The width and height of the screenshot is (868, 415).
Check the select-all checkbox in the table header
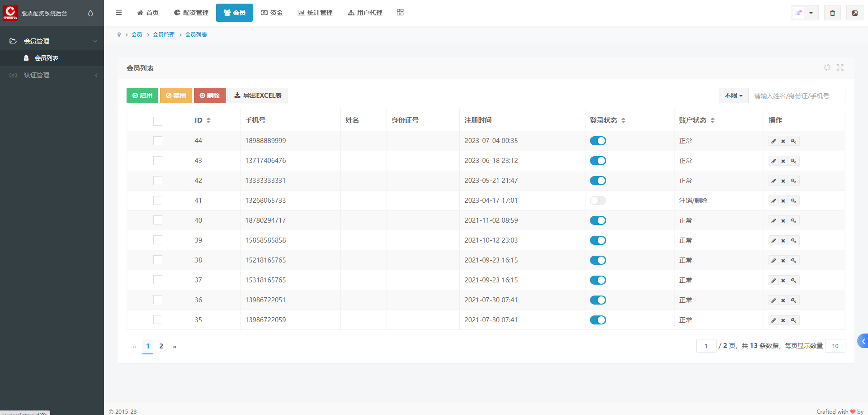pos(158,121)
